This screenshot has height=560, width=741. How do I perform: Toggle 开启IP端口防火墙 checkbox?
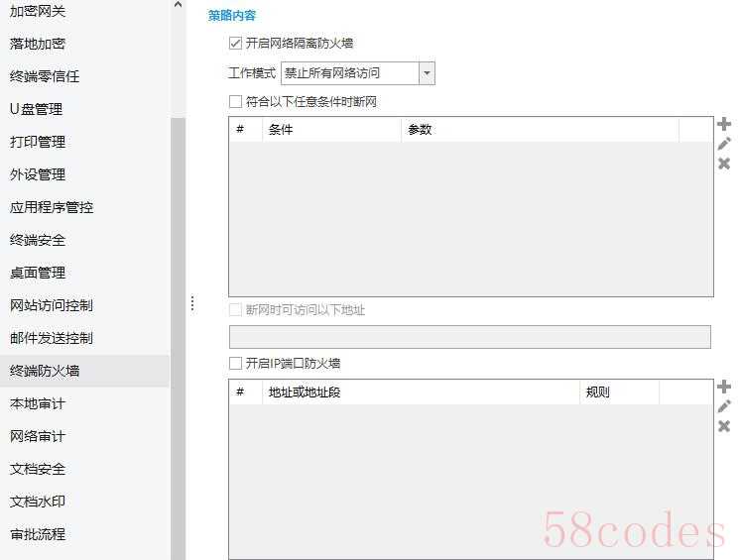pyautogui.click(x=235, y=364)
